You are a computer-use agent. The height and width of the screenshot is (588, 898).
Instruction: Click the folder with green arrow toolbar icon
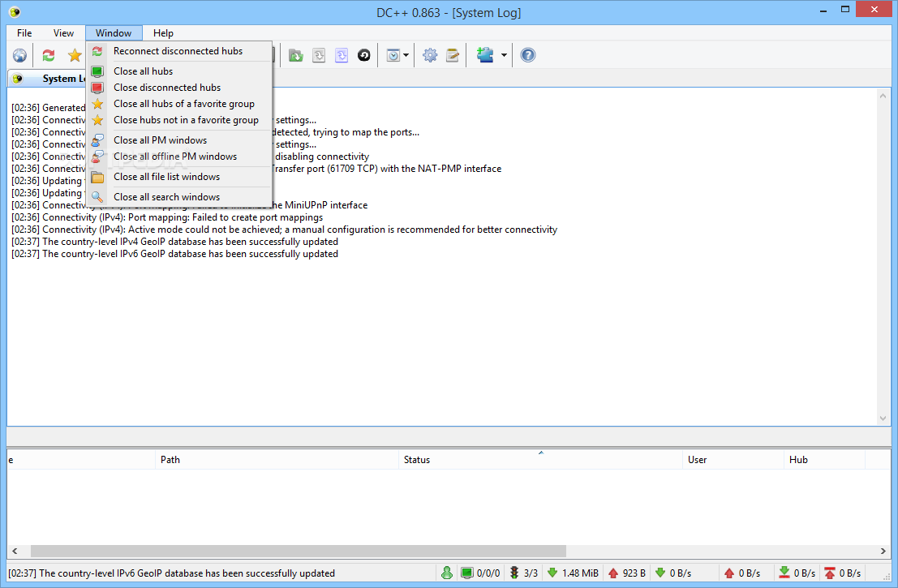pyautogui.click(x=295, y=55)
